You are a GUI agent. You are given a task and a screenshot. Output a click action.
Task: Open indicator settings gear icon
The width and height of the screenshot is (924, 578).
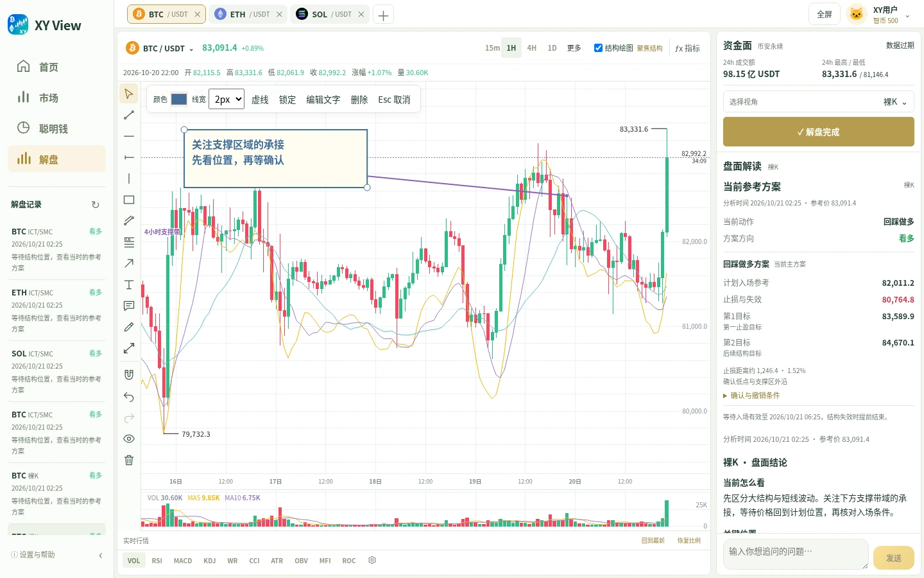[x=372, y=560]
